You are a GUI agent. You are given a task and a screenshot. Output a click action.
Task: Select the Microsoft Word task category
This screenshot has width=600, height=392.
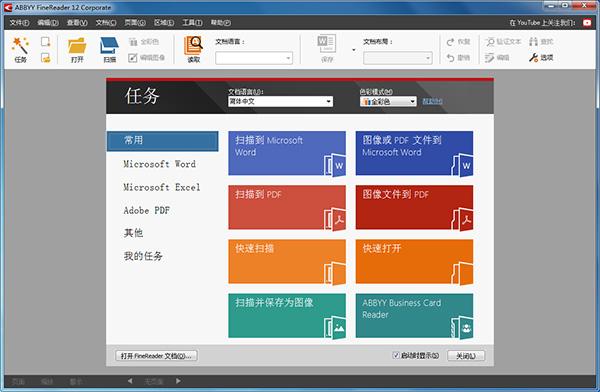pos(159,164)
